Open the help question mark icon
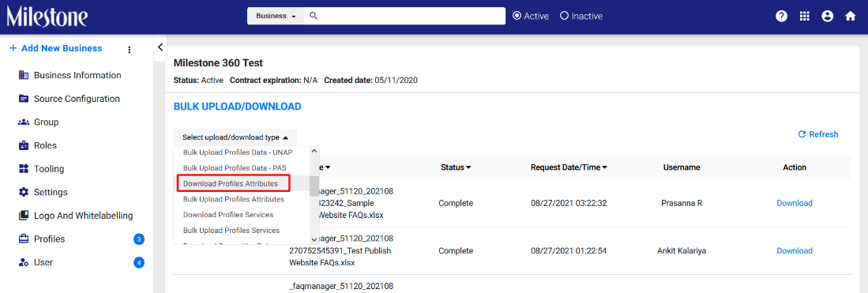Image resolution: width=868 pixels, height=293 pixels. point(781,16)
